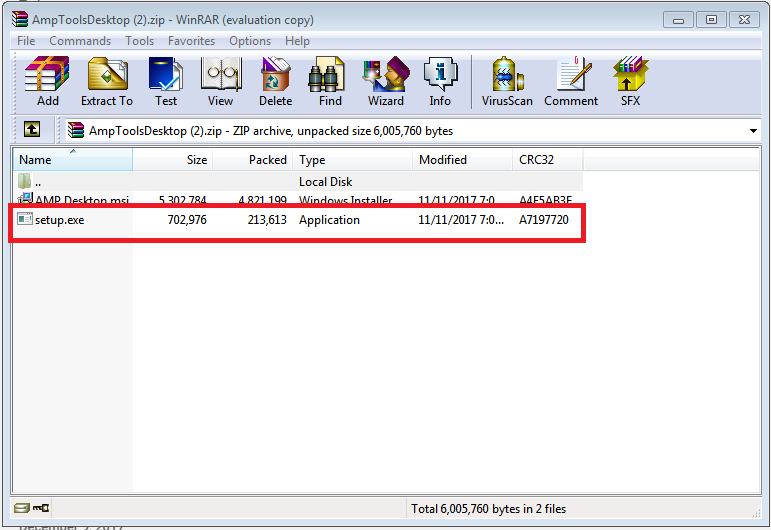771x530 pixels.
Task: Open the archive Comment tool
Action: pos(571,81)
